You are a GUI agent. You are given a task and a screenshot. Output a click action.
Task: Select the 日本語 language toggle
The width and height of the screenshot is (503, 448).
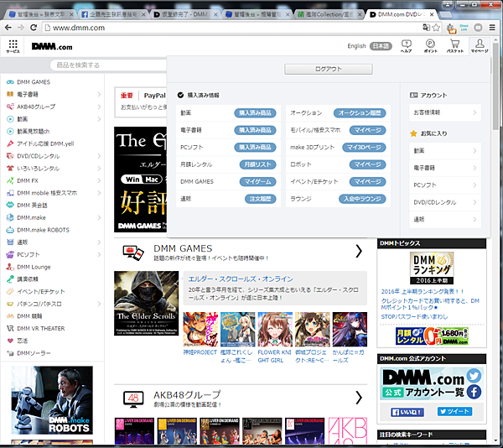point(381,46)
